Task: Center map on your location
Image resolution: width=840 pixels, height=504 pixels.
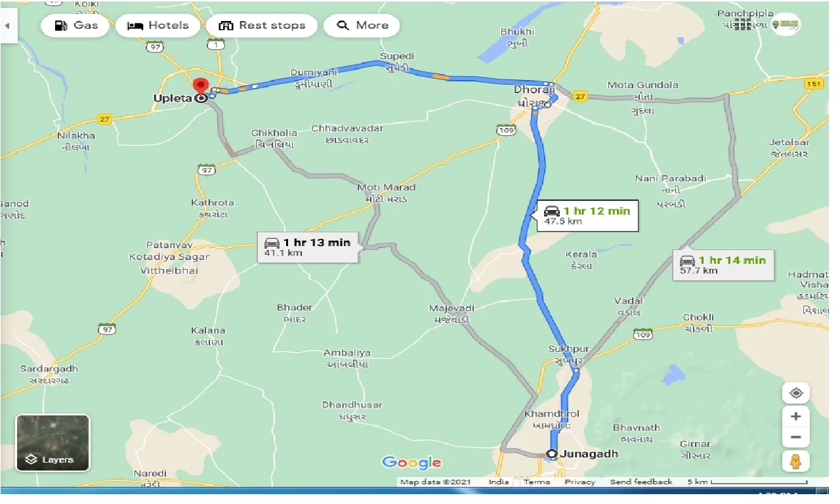Action: click(x=796, y=393)
